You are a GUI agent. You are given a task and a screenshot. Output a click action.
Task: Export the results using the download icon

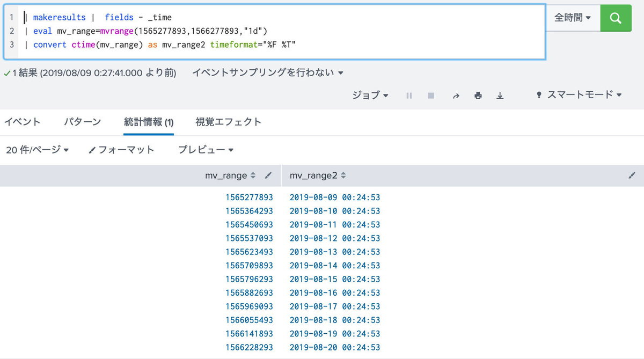point(500,95)
